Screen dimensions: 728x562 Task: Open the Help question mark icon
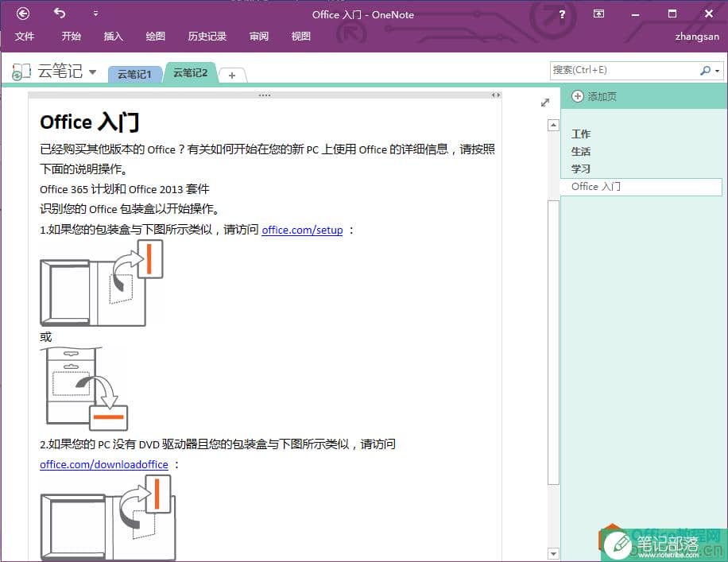click(562, 14)
